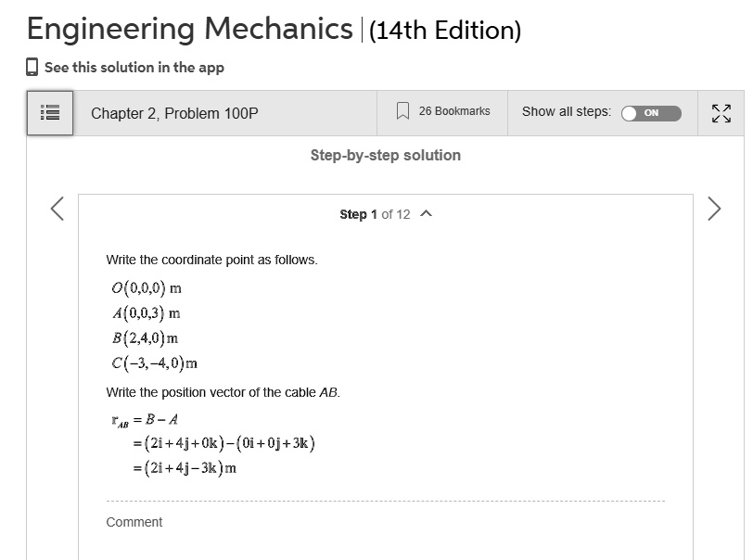Open See this solution in the app
The image size is (753, 560).
pos(134,68)
